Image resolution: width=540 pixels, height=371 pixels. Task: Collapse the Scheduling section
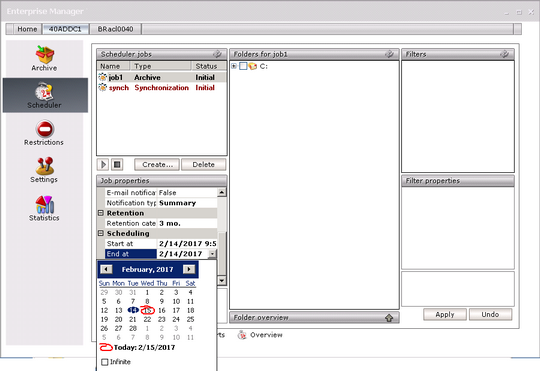click(101, 234)
